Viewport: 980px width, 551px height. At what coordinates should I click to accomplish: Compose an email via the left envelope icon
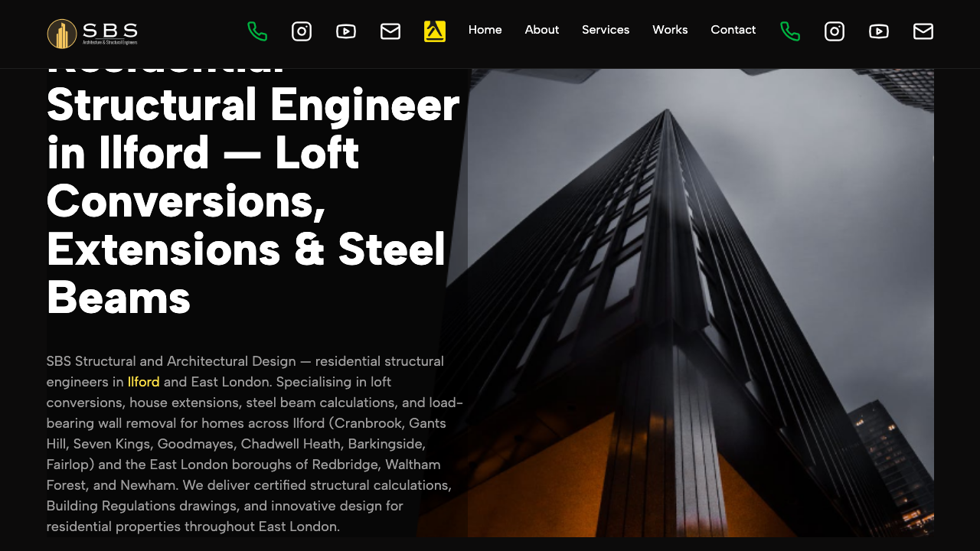390,31
